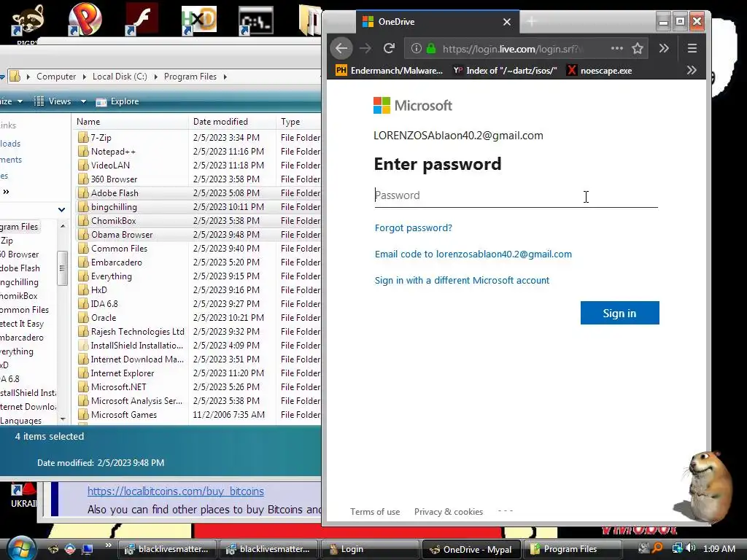
Task: Open page actions three-dot menu
Action: (x=617, y=48)
